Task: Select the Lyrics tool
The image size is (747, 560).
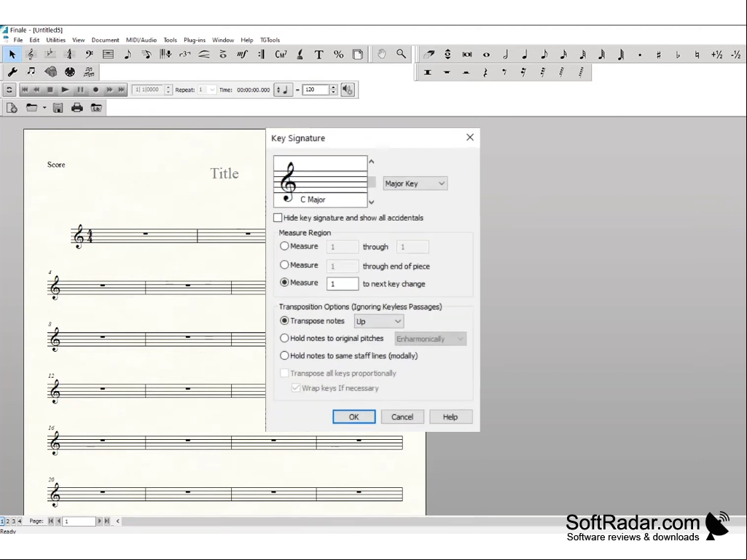Action: point(300,55)
